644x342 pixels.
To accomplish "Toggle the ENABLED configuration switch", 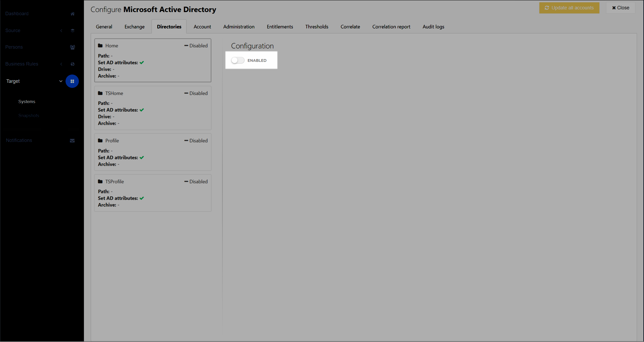I will click(237, 60).
